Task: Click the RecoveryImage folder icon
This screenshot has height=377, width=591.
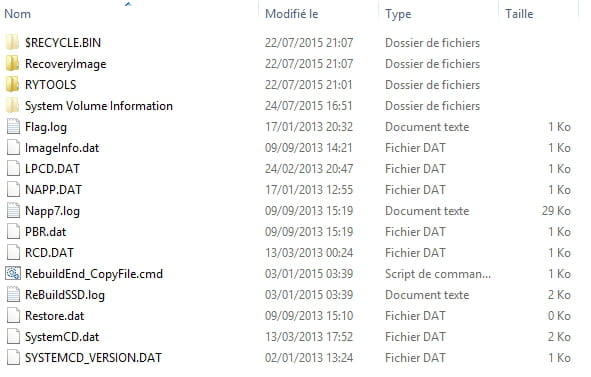Action: coord(12,63)
